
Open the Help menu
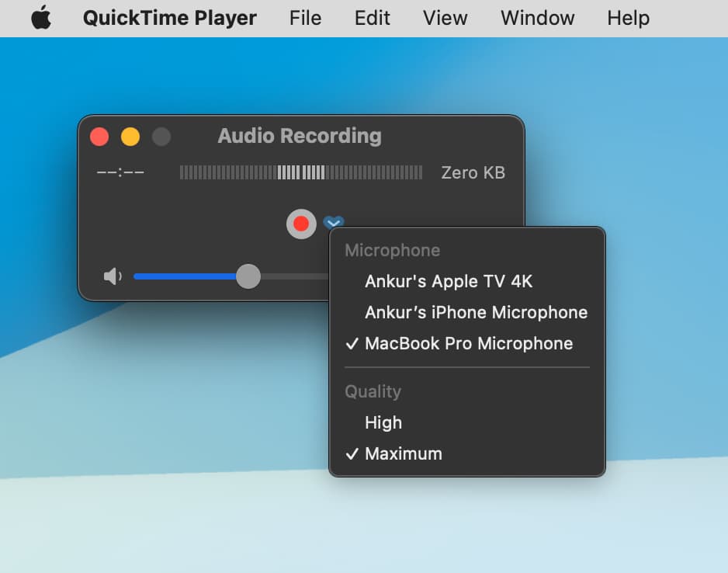(628, 18)
